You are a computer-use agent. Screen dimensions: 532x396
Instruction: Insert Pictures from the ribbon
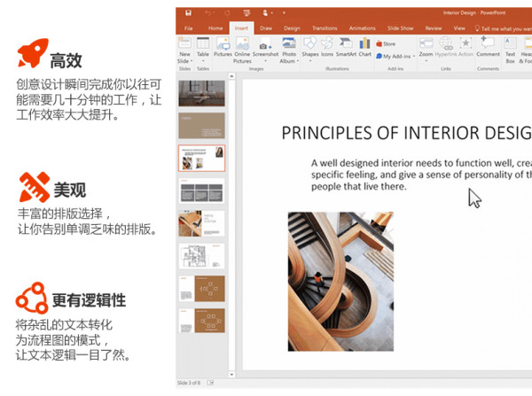tap(223, 46)
